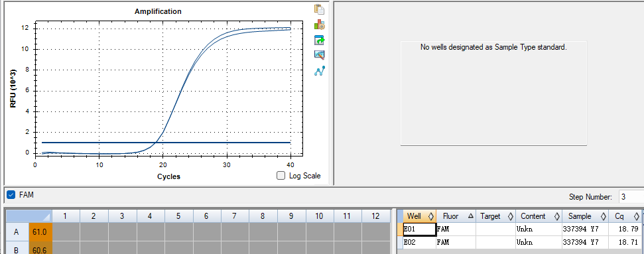Select plate column header 12
This screenshot has height=254, width=644.
point(376,216)
